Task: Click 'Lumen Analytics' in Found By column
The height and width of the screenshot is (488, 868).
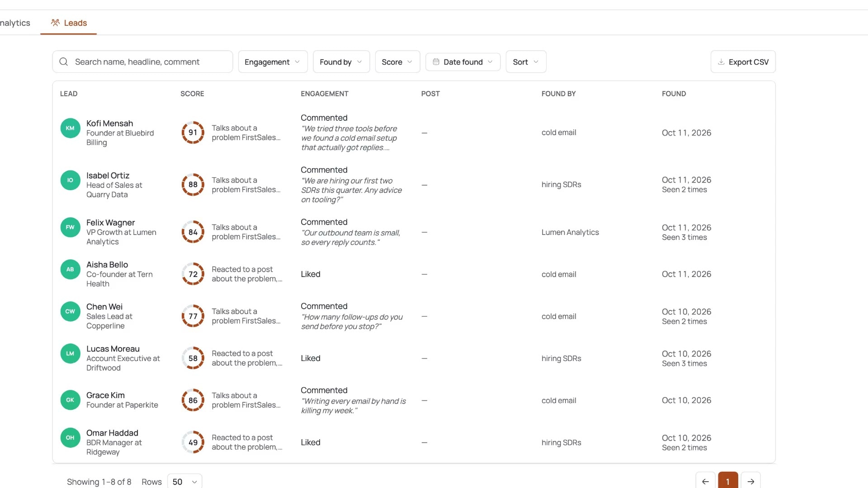Action: 570,232
